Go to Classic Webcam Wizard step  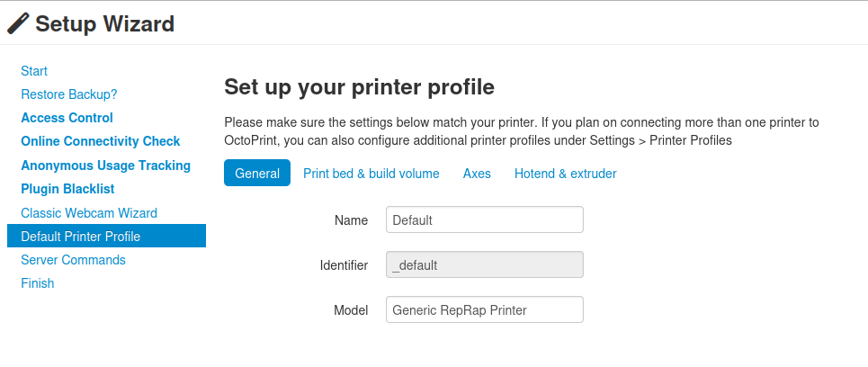coord(89,213)
